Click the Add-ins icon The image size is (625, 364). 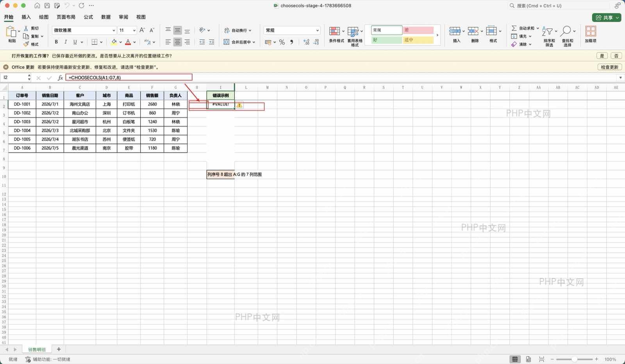(591, 31)
